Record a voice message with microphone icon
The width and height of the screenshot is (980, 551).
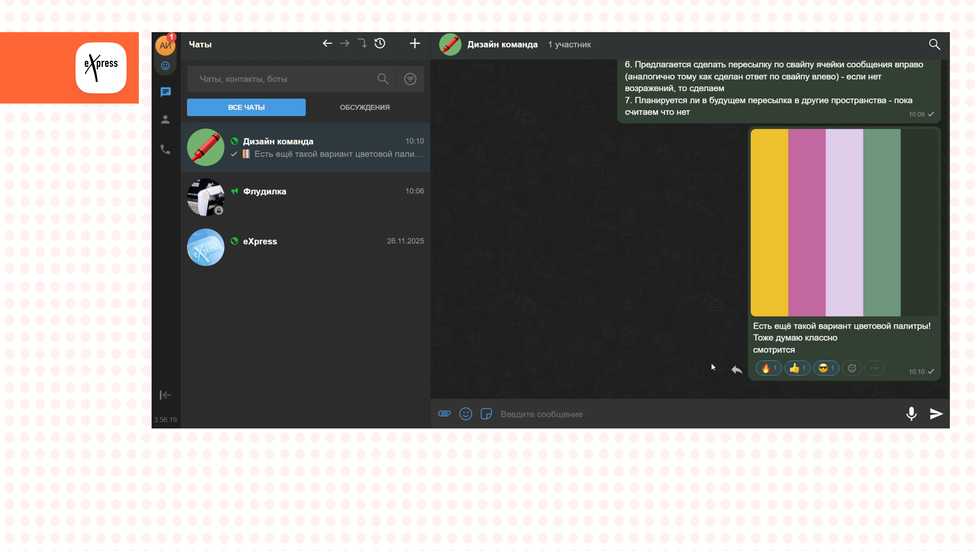click(x=911, y=414)
